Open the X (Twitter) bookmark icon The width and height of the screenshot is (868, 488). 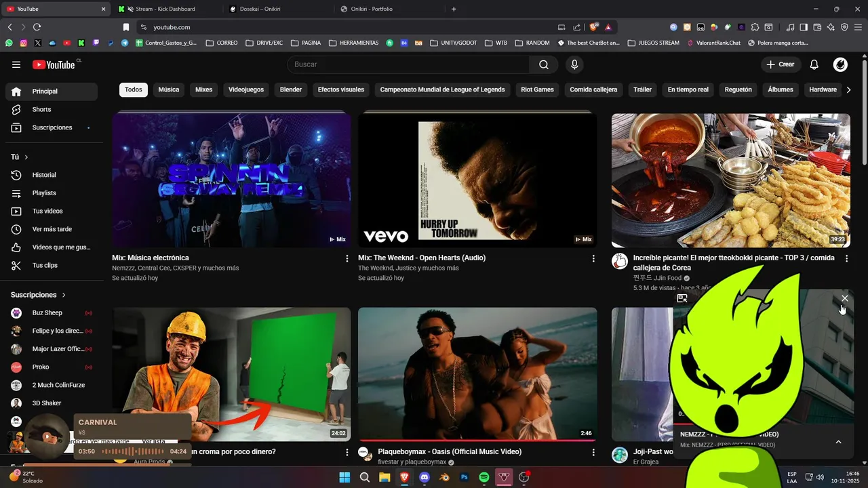(37, 43)
